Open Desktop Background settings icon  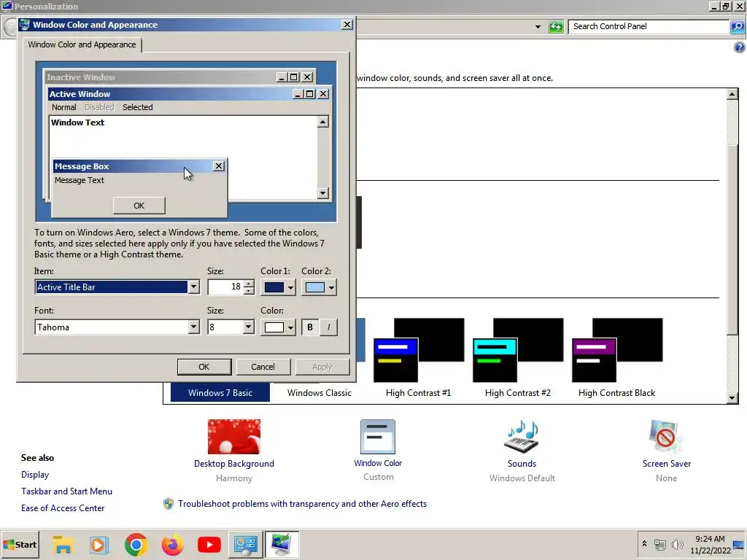coord(234,437)
